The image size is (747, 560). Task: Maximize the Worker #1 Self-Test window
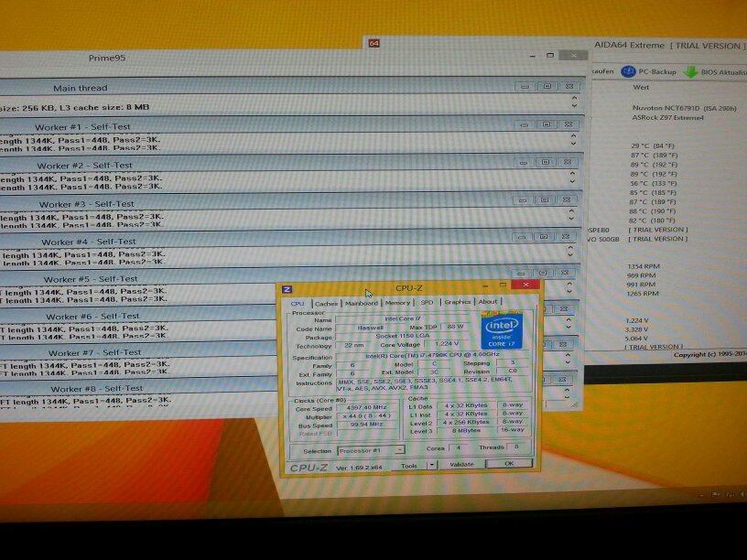point(546,124)
